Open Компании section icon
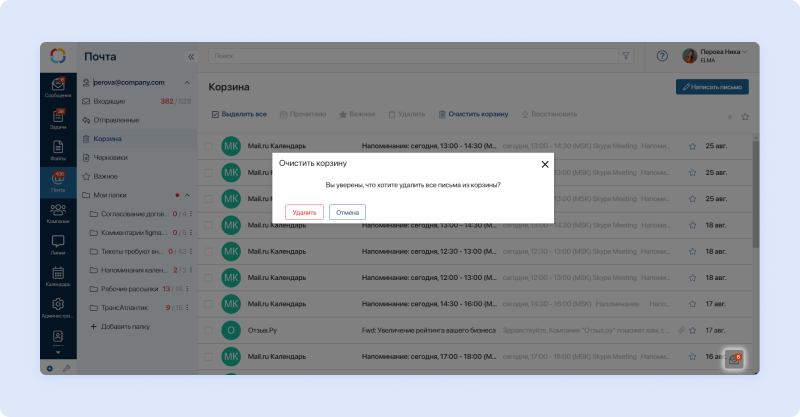The image size is (800, 417). click(x=58, y=212)
